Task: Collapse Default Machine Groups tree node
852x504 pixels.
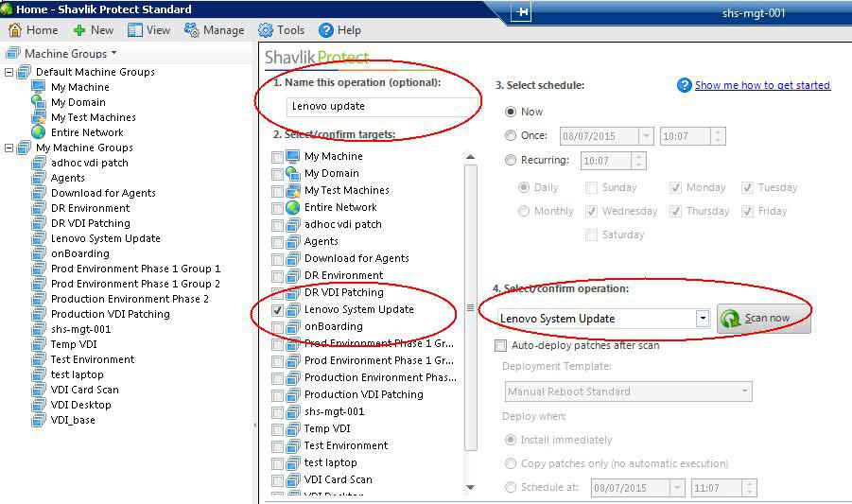Action: 9,72
